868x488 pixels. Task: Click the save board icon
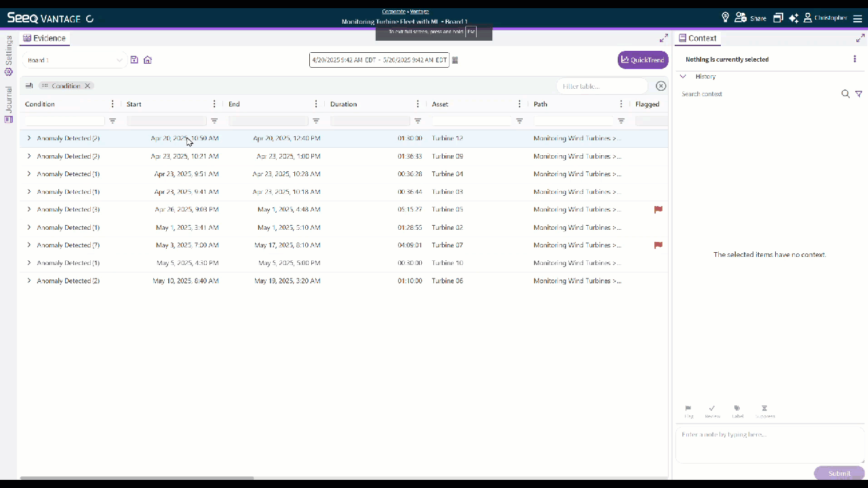coord(134,60)
